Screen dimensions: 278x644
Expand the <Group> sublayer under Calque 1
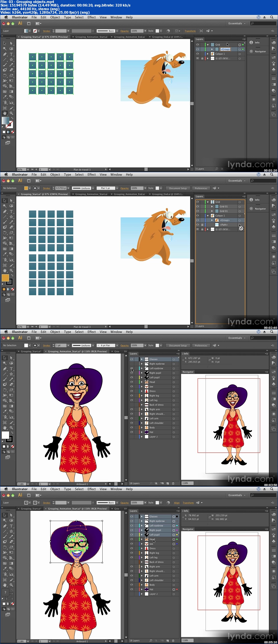212,220
